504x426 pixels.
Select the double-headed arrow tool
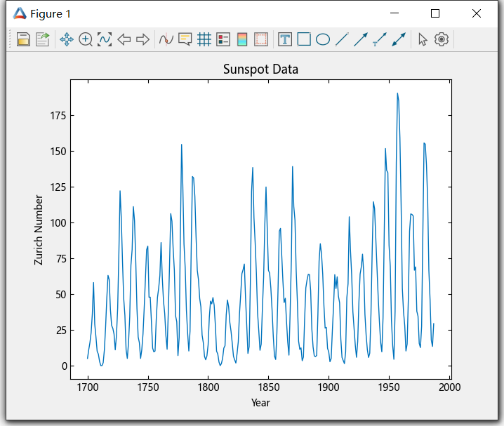399,39
